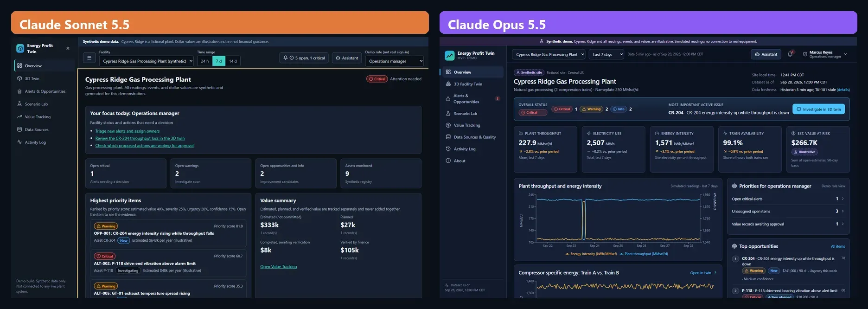
Task: Select the 14 d time range in Sonnet panel
Action: [233, 61]
